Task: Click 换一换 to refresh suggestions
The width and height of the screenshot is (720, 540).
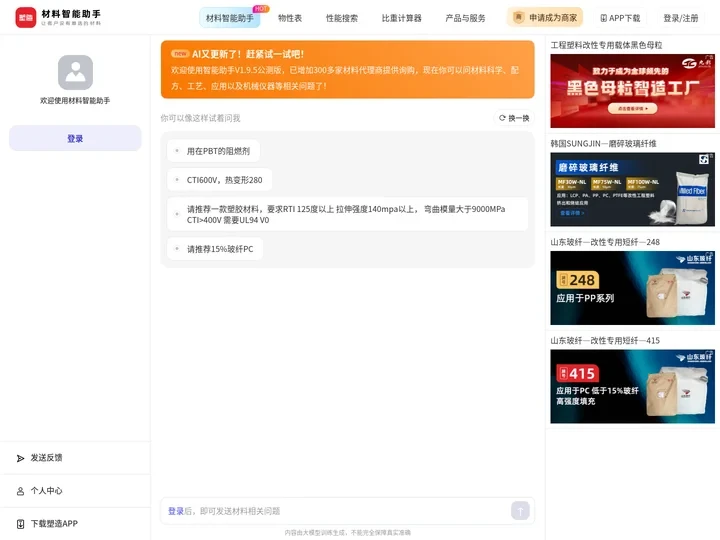Action: point(514,118)
